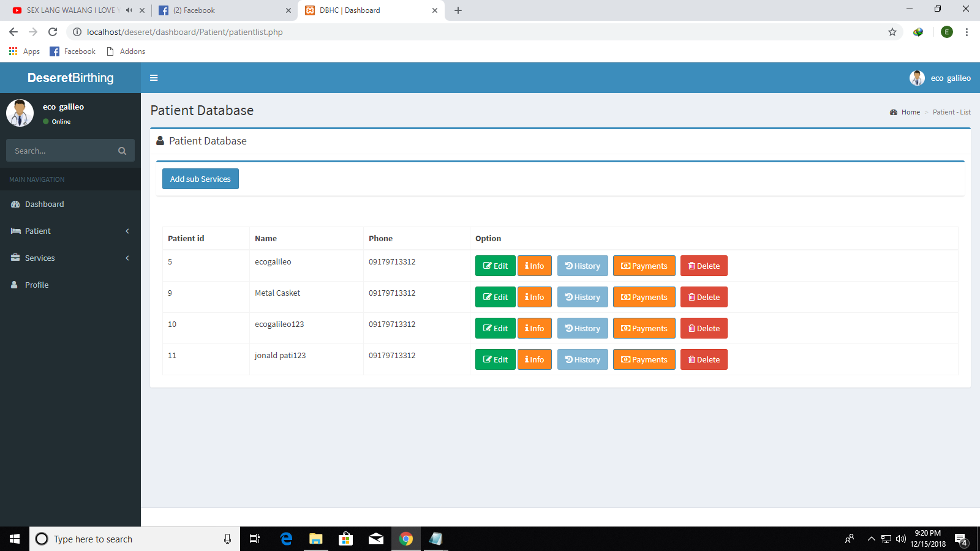Open Payments for jonald pati123
The height and width of the screenshot is (551, 980).
[644, 360]
